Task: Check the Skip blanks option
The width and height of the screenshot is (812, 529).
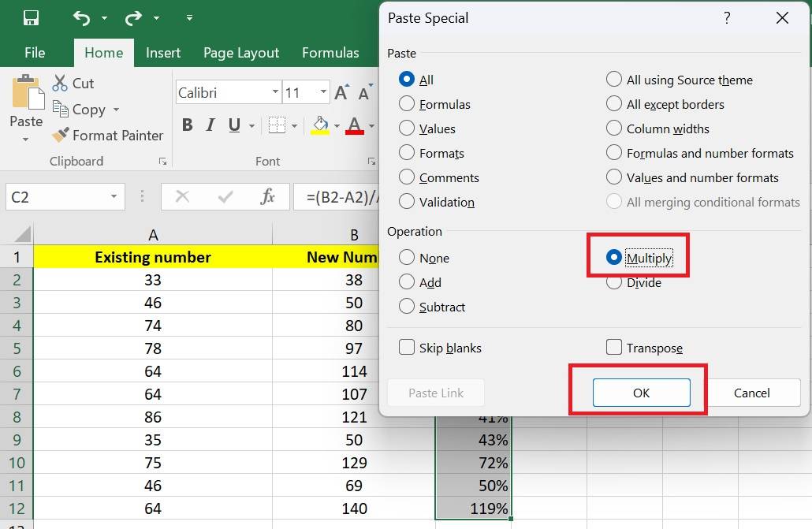Action: click(x=407, y=348)
